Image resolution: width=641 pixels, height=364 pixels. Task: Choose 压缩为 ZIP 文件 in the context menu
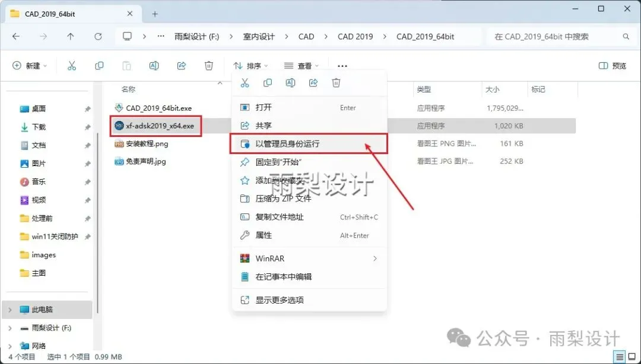[x=309, y=199]
